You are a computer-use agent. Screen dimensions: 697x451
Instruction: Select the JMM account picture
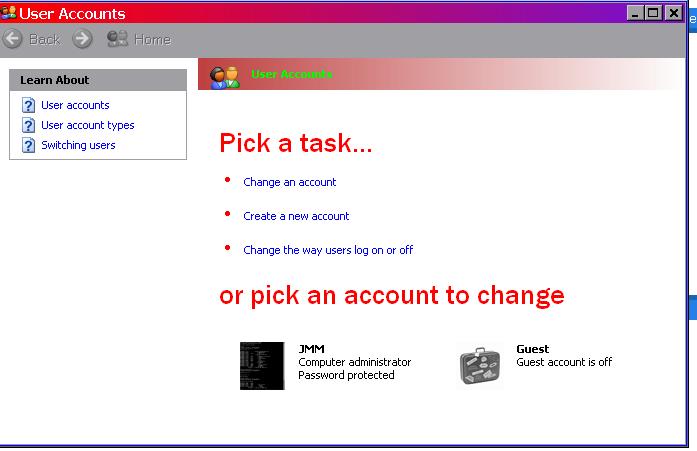pyautogui.click(x=262, y=365)
